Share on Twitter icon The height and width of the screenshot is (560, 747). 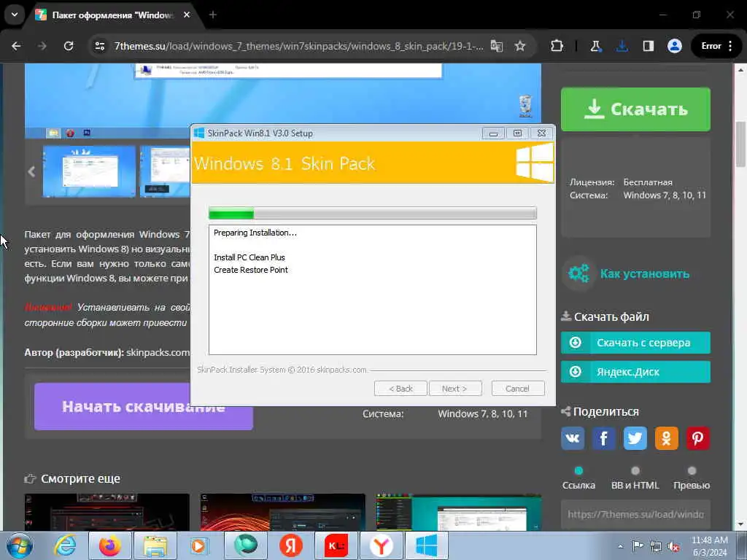(x=635, y=438)
